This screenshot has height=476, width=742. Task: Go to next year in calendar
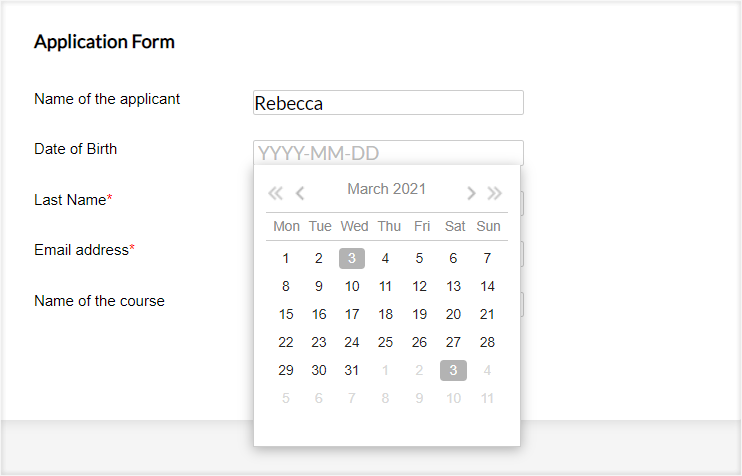(494, 193)
